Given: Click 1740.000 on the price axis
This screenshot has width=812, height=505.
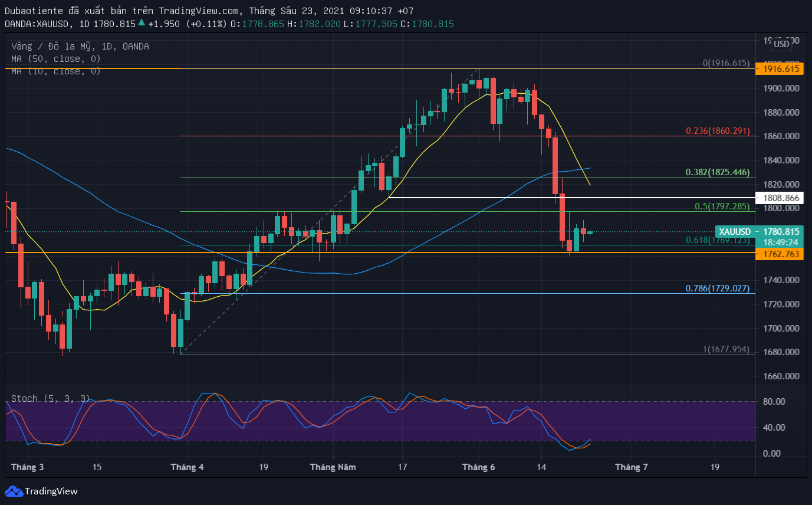Looking at the screenshot, I should click(x=781, y=280).
